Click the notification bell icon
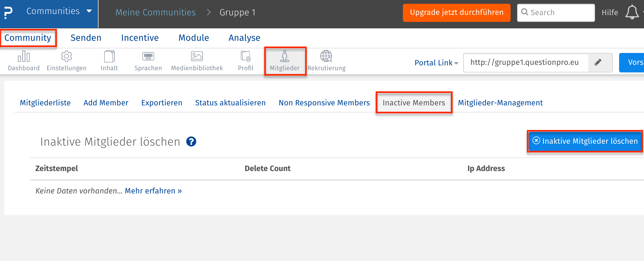Screen dimensions: 644x261 coord(632,12)
